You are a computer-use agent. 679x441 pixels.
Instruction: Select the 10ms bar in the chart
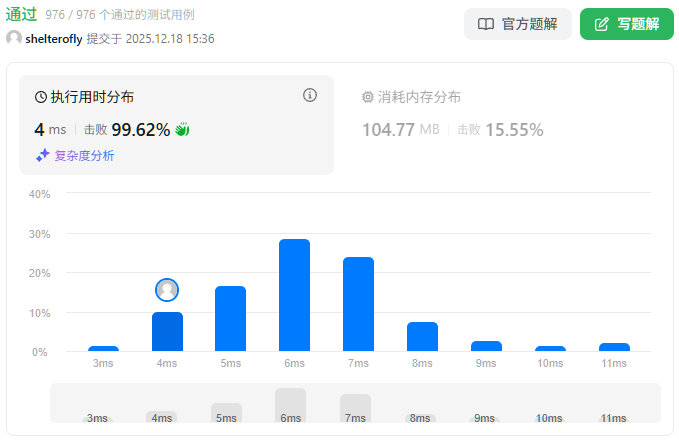[550, 348]
